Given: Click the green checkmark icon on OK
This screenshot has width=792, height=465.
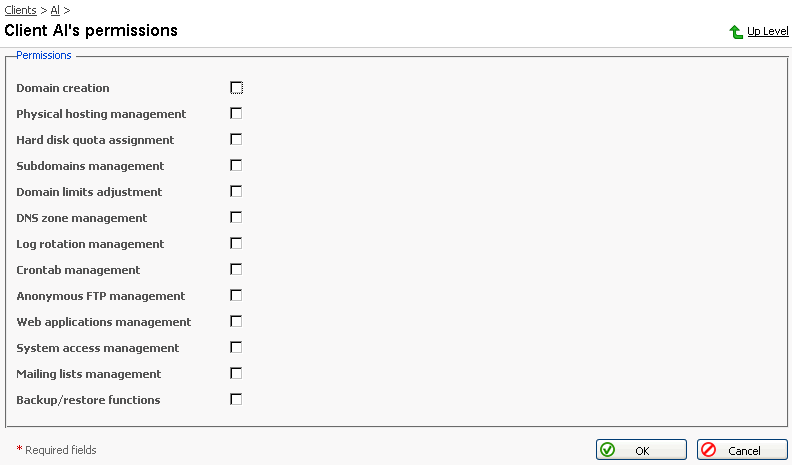Looking at the screenshot, I should click(608, 450).
